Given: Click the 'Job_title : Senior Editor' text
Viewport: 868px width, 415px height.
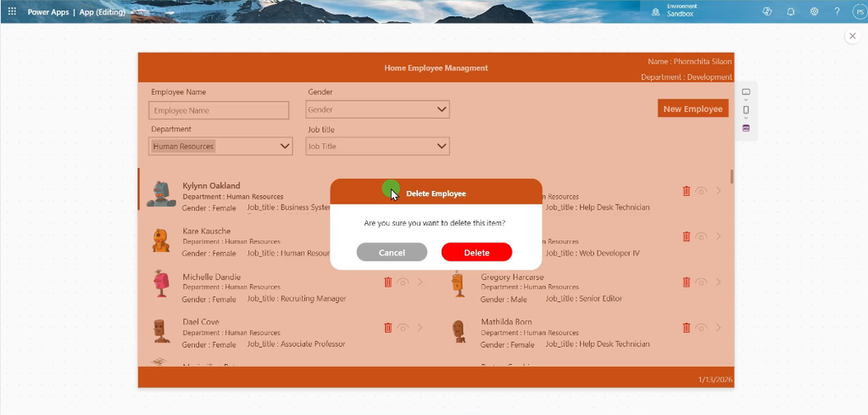Looking at the screenshot, I should coord(583,299).
